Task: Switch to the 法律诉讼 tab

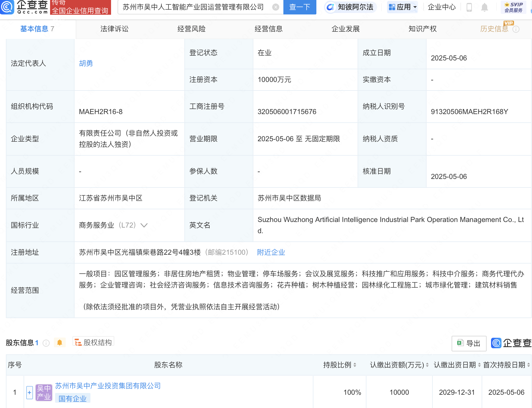Action: pos(115,29)
